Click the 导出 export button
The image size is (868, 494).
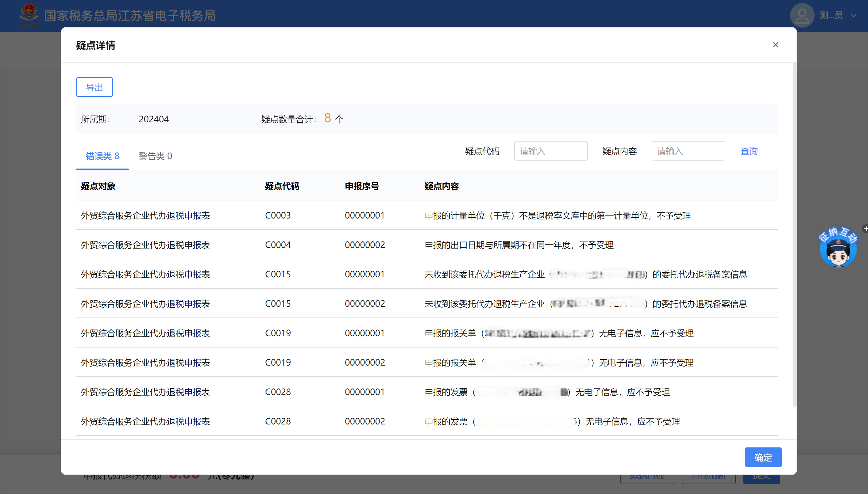[x=95, y=87]
